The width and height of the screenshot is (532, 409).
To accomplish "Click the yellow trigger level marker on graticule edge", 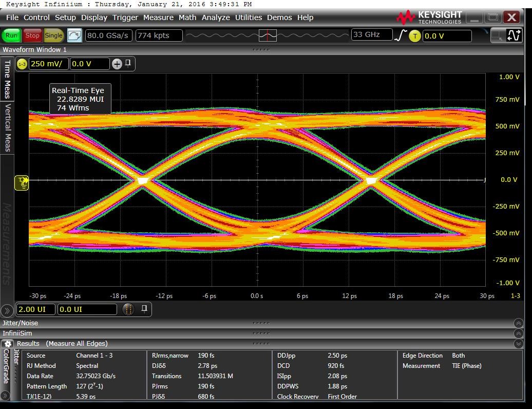I will coord(22,182).
